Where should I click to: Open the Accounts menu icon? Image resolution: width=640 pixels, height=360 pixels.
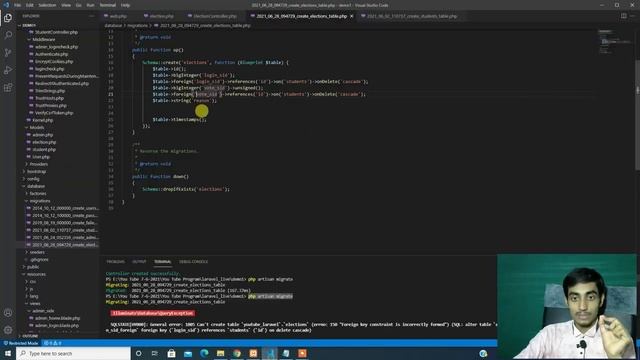click(x=8, y=313)
